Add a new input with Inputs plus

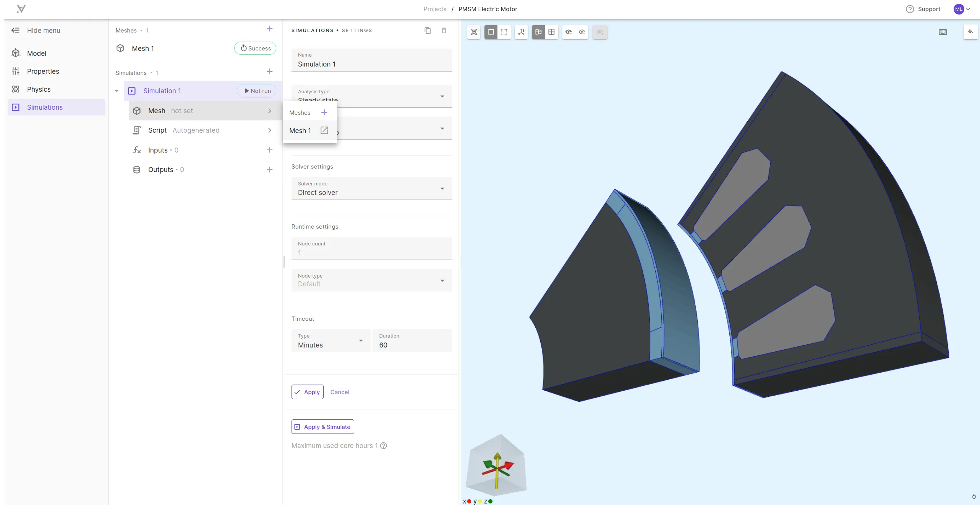point(269,150)
